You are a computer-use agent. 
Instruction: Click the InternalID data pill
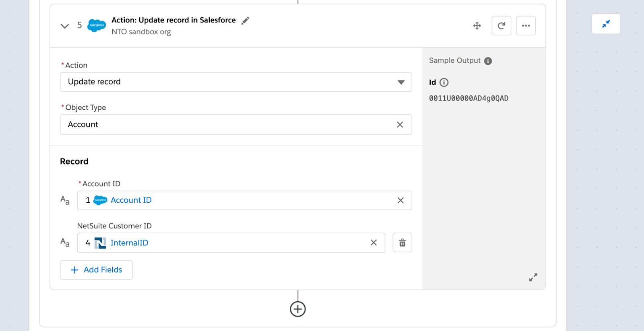pos(117,243)
